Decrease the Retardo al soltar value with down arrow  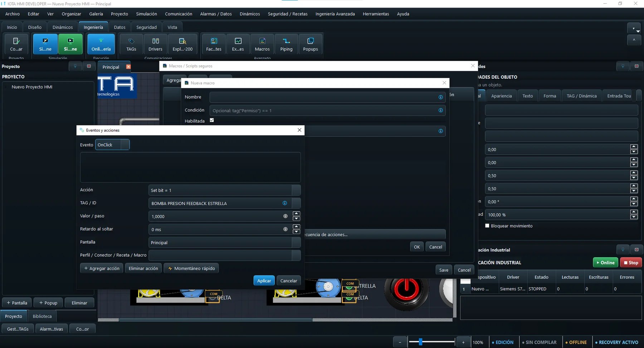click(x=296, y=232)
